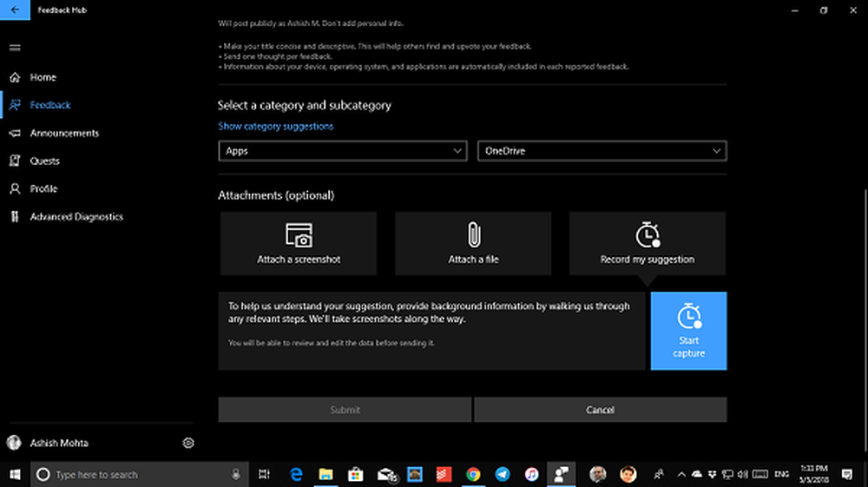The height and width of the screenshot is (487, 868).
Task: Click the Show category suggestions link
Action: [x=275, y=126]
